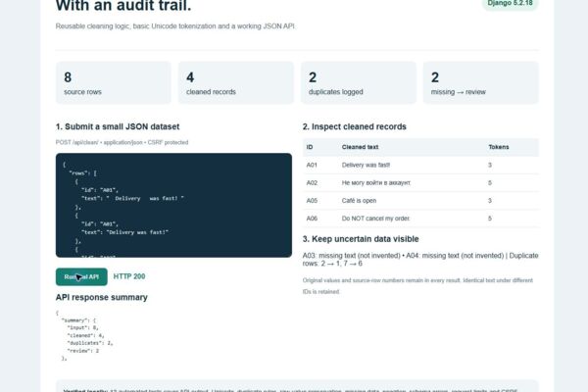Click the A03 missing text review note
This screenshot has height=392, width=588.
pos(352,256)
